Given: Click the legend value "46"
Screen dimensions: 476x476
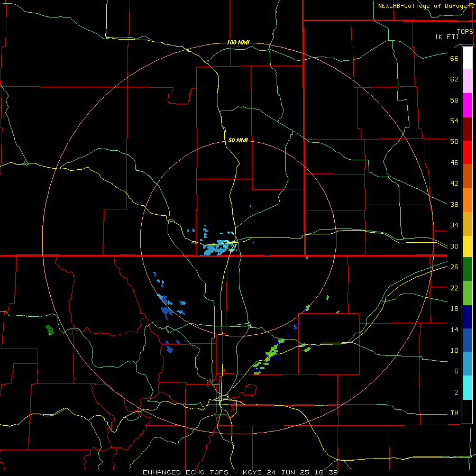Looking at the screenshot, I should coord(454,163).
